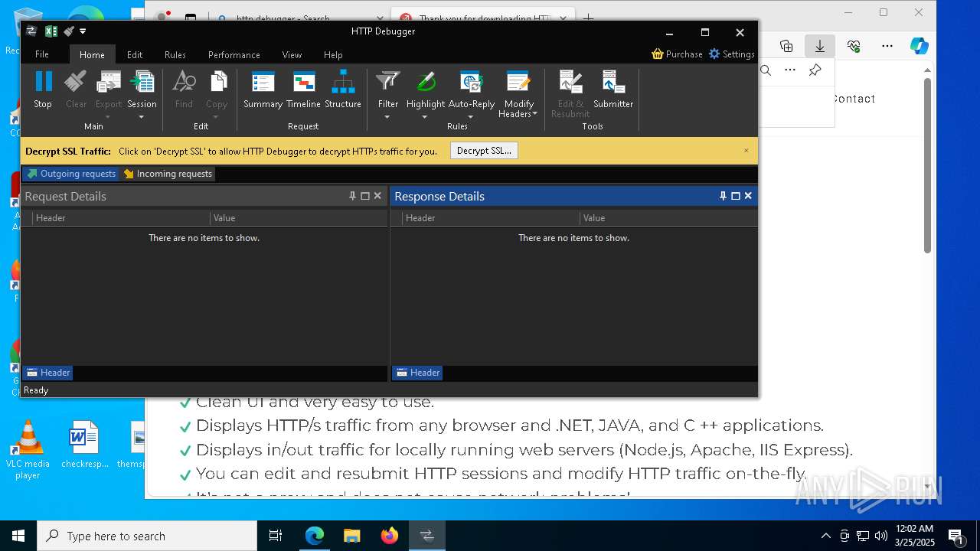This screenshot has height=551, width=980.
Task: Click the Purchase button
Action: coord(677,54)
